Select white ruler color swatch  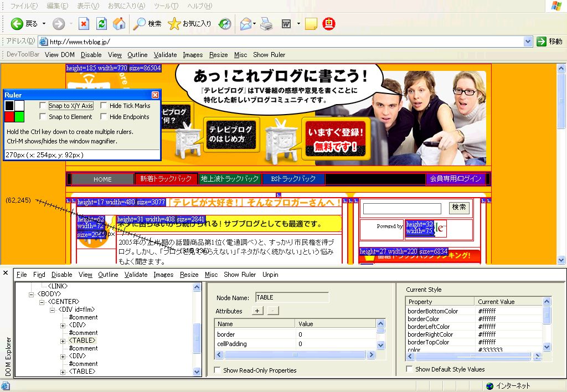tap(19, 106)
